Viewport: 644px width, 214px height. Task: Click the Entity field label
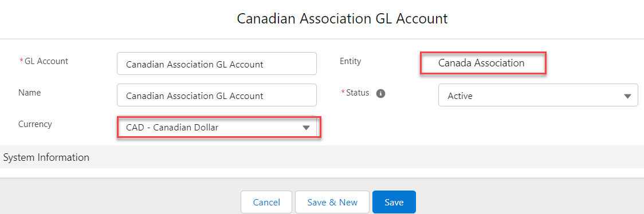[x=350, y=61]
